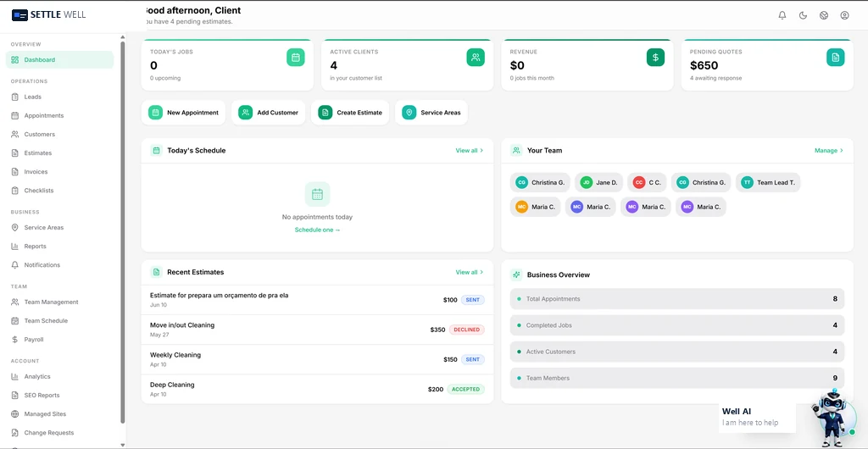Click the Team Members overview row
868x449 pixels.
[x=677, y=378]
